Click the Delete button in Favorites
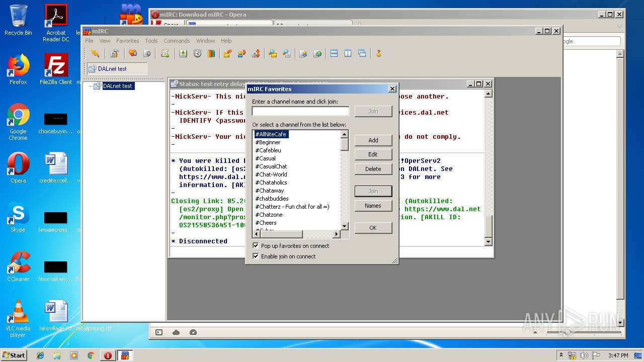 (x=373, y=169)
